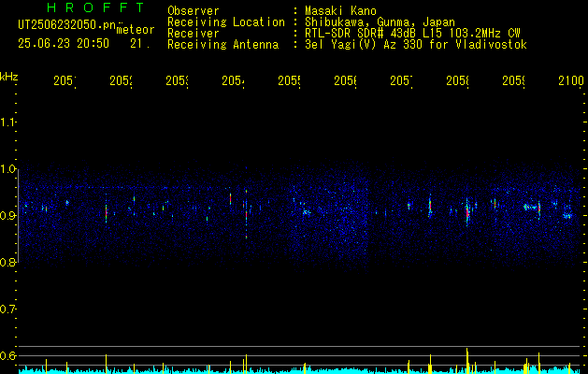Click the 1.1 frequency axis label
This screenshot has width=588, height=374.
pos(7,122)
